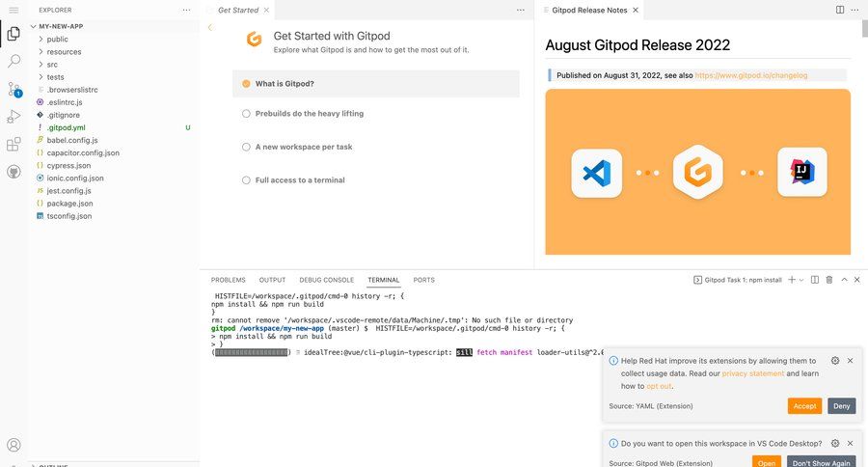Open the gitpod.io changelog link

[x=751, y=75]
